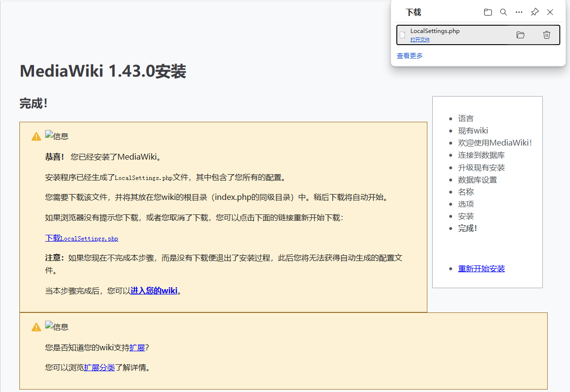570x392 pixels.
Task: Click the 连接到数据库 step
Action: [x=481, y=155]
